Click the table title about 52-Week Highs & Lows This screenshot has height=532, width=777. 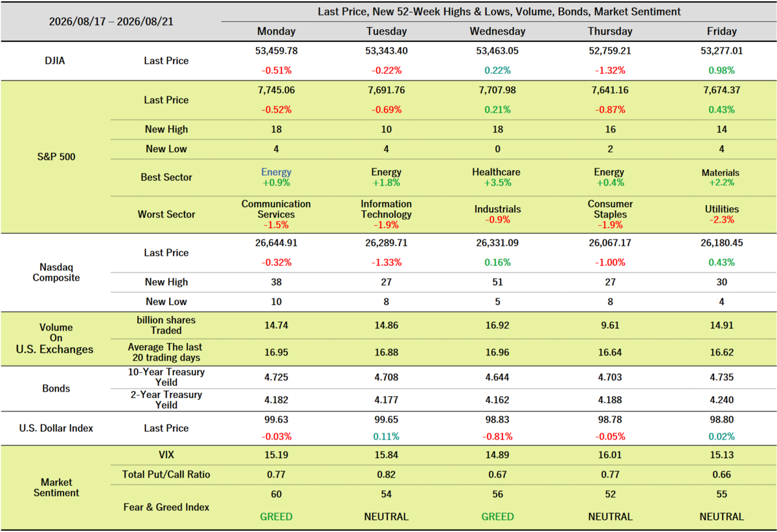click(499, 12)
